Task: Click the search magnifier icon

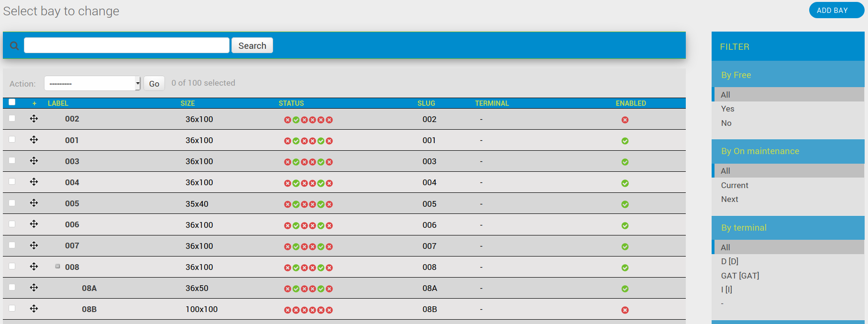Action: (14, 45)
